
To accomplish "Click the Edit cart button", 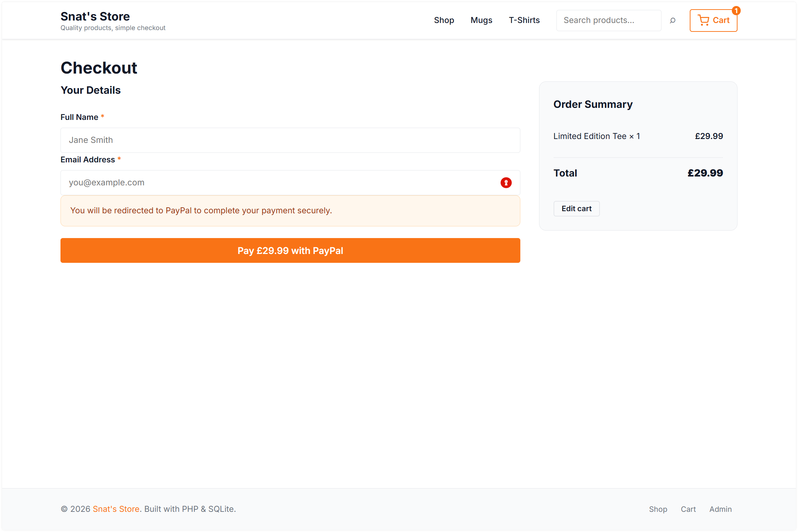I will tap(576, 209).
